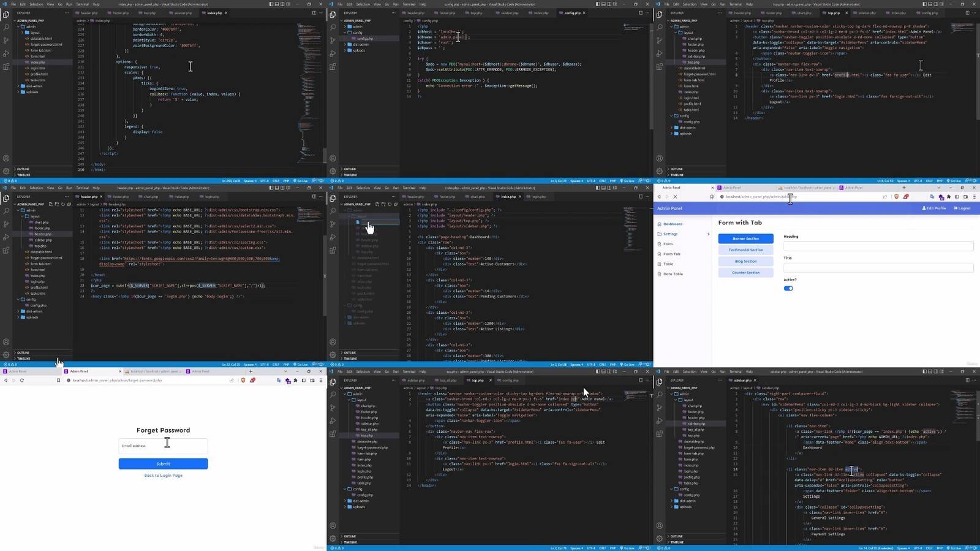This screenshot has width=980, height=551.
Task: Toggle Secondary Side Bar in top-right VS Code title bar
Action: 935,4
